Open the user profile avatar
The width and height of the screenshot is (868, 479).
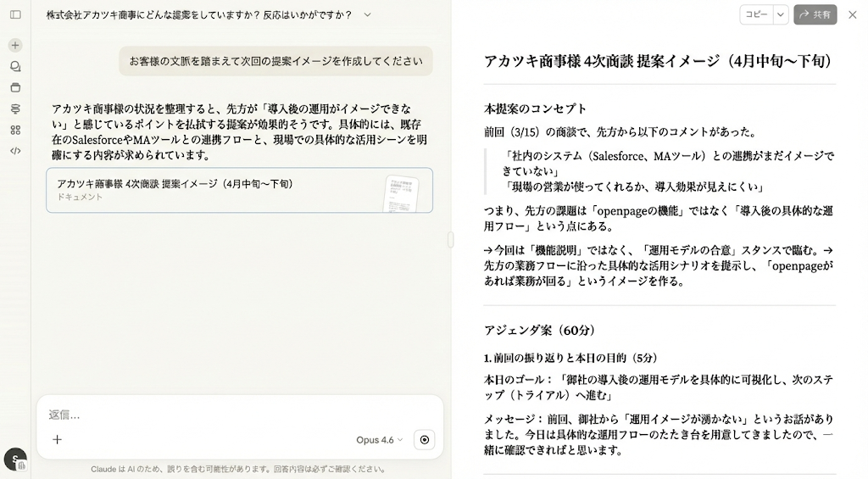tap(15, 459)
